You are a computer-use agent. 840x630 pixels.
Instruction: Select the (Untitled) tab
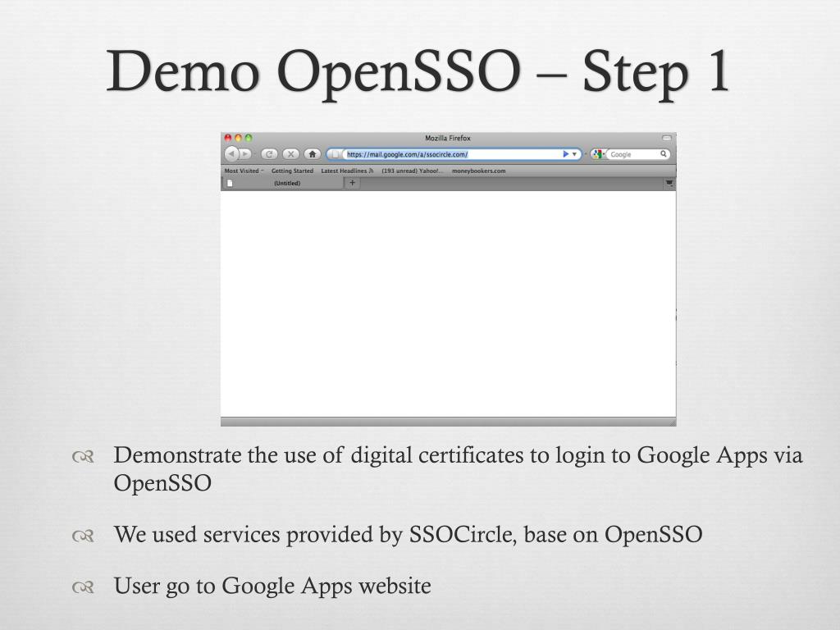point(282,183)
